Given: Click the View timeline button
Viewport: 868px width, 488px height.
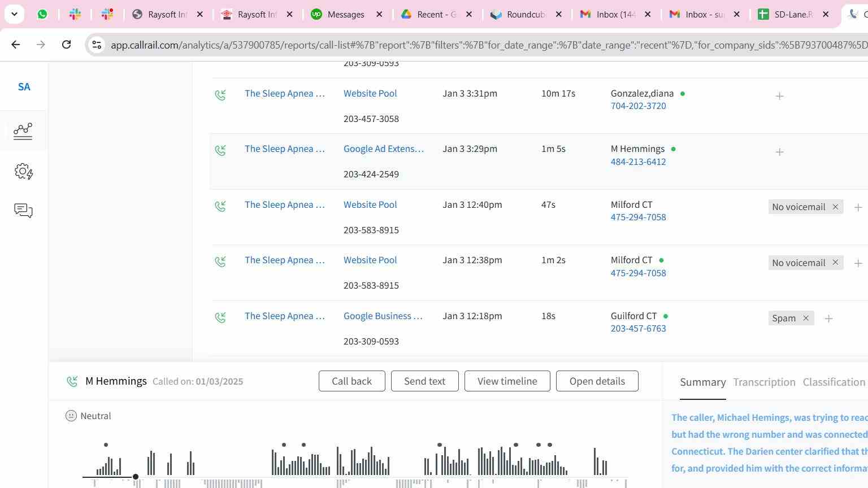Looking at the screenshot, I should (x=507, y=381).
